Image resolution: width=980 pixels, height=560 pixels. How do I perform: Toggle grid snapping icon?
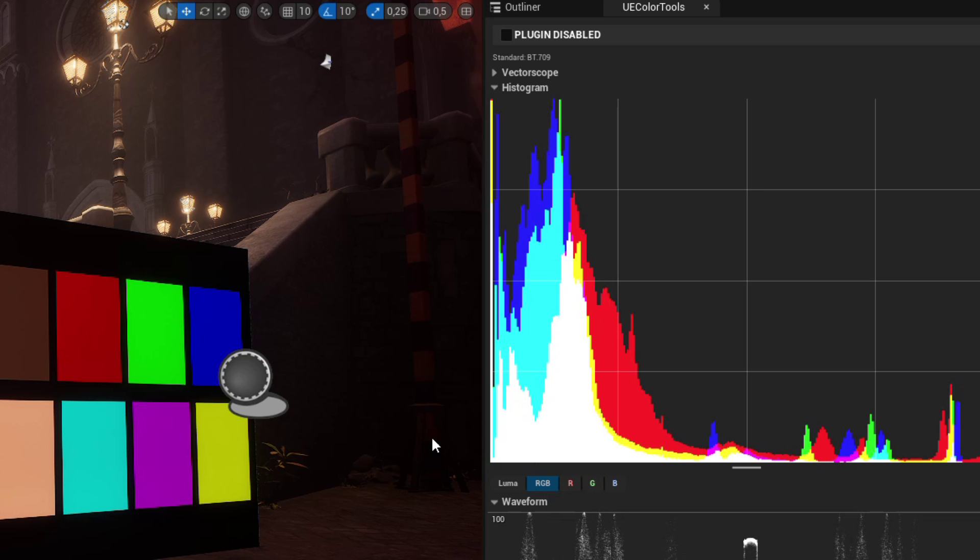click(288, 11)
